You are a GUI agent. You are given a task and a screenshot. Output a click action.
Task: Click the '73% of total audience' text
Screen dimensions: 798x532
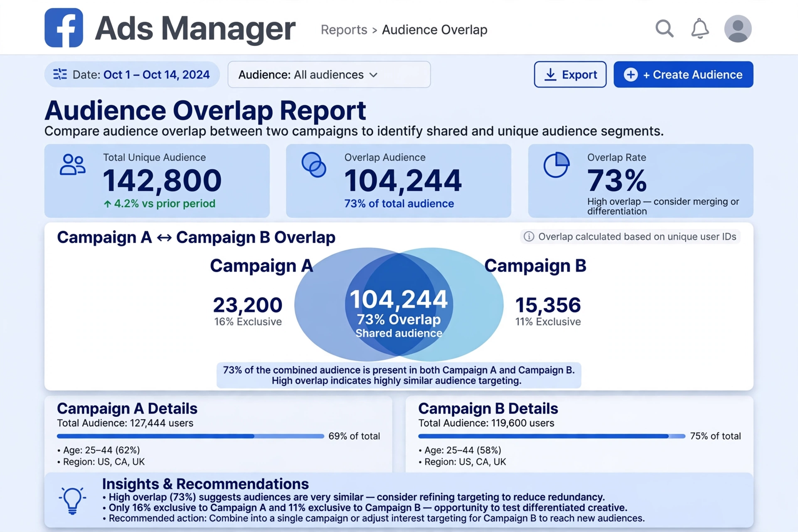399,204
